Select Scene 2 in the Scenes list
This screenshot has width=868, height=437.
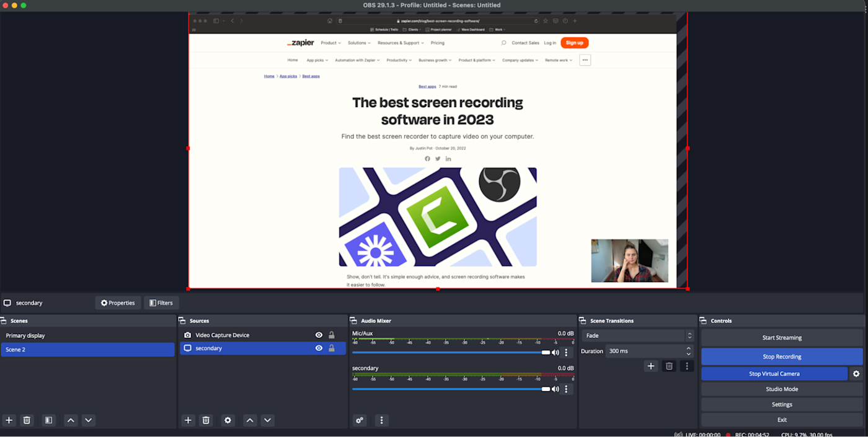tap(87, 350)
